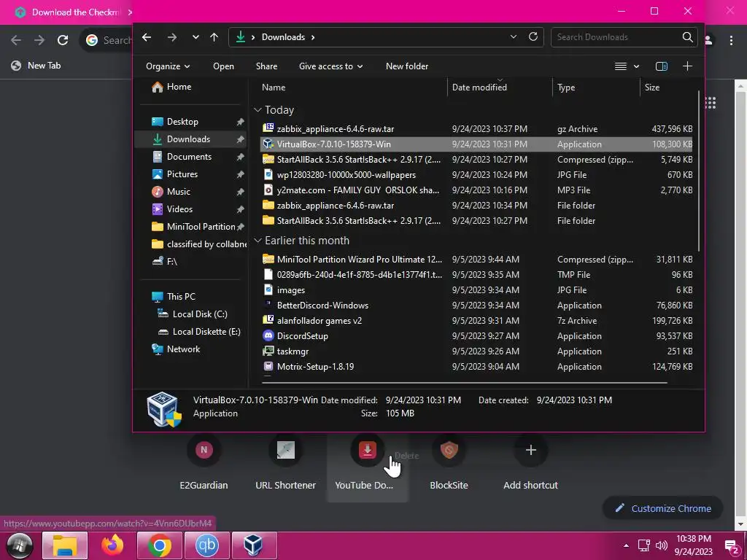Image resolution: width=747 pixels, height=560 pixels.
Task: Click Share in the toolbar
Action: coord(266,66)
